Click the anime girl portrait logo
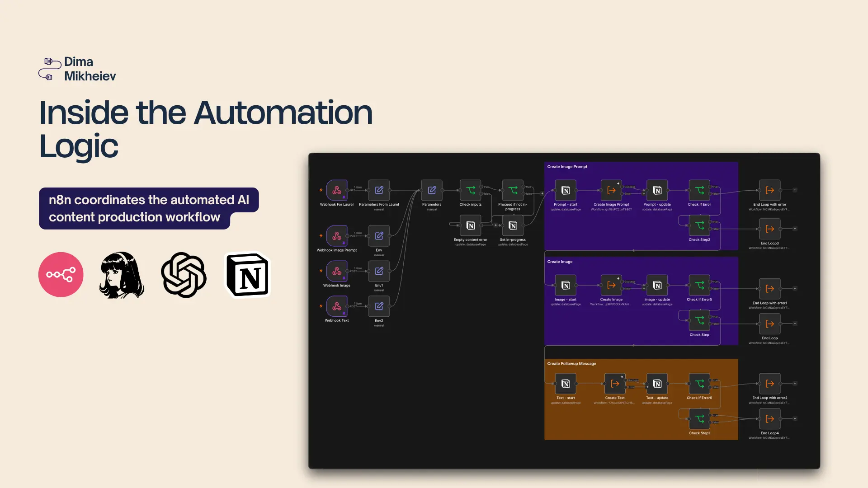Screen dimensions: 868x488 pyautogui.click(x=121, y=275)
